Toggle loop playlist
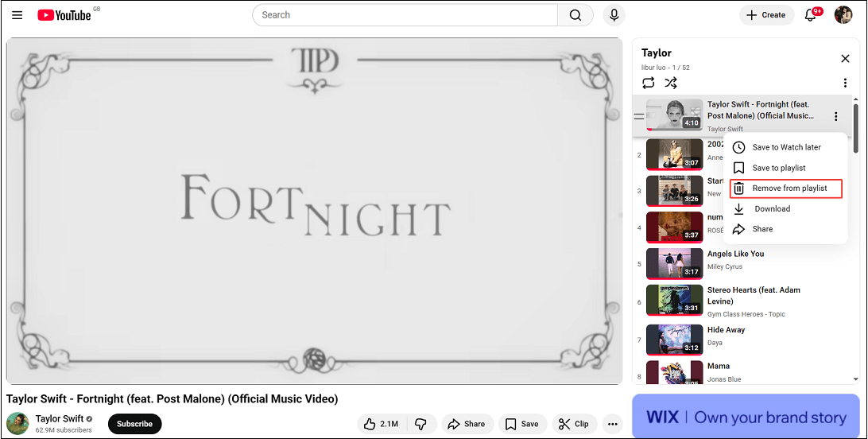Screen dimensions: 868x439 click(x=649, y=83)
